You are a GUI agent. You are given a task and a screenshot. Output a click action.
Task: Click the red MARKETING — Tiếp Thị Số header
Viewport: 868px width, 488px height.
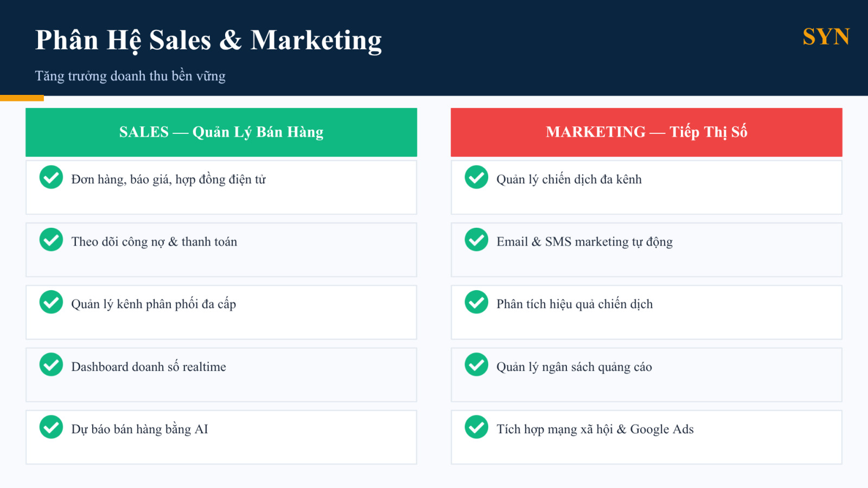pos(646,132)
